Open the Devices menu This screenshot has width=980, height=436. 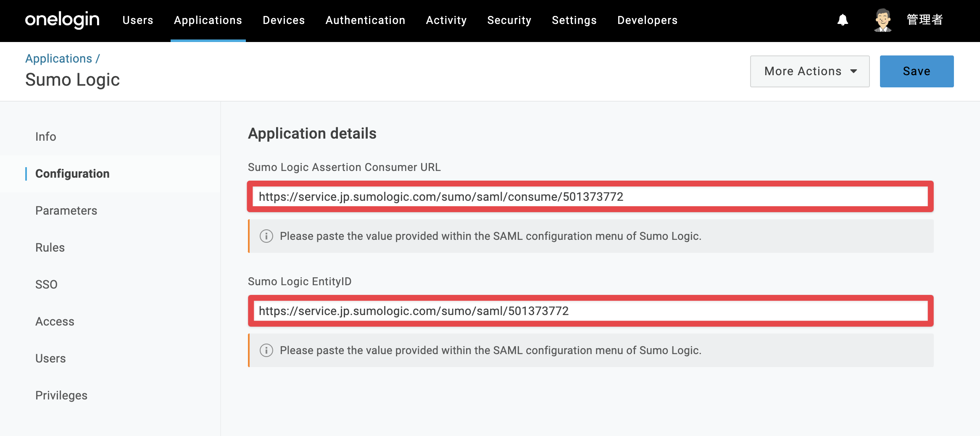pyautogui.click(x=284, y=20)
